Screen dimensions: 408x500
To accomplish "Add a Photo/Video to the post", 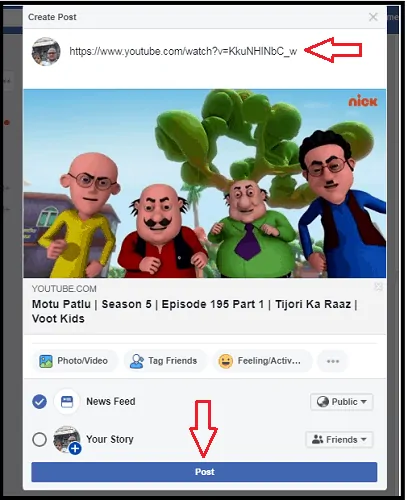I will click(75, 361).
